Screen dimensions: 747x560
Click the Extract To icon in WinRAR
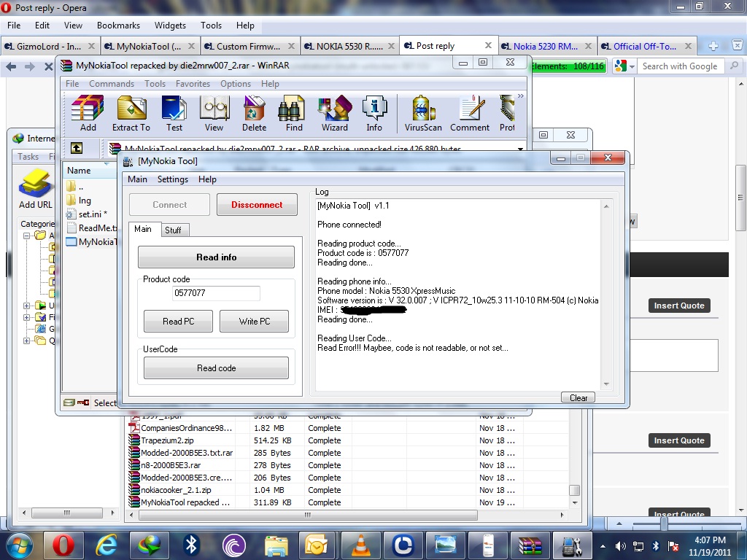click(131, 113)
